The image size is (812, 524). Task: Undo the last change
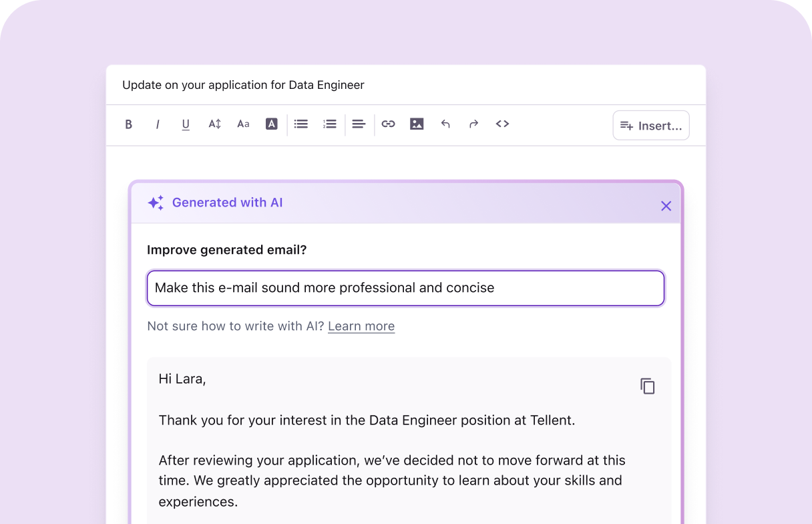445,124
